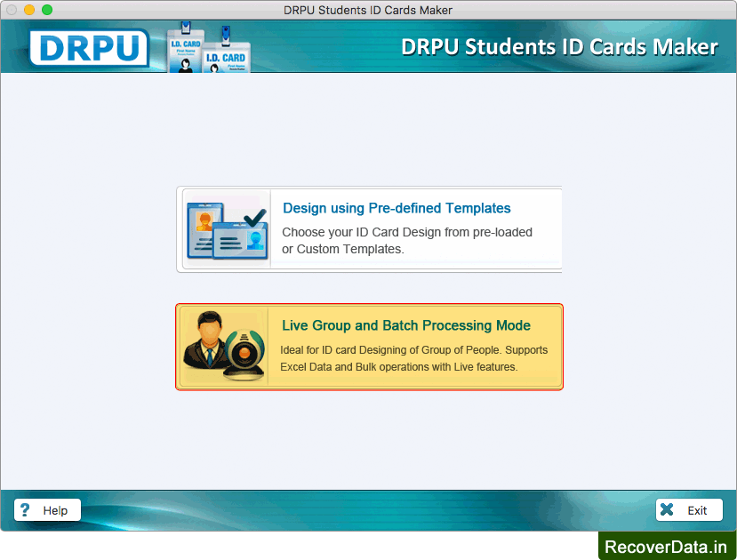Click the I.D. Card badges header image
Viewport: 737px width, 560px height.
(x=209, y=47)
